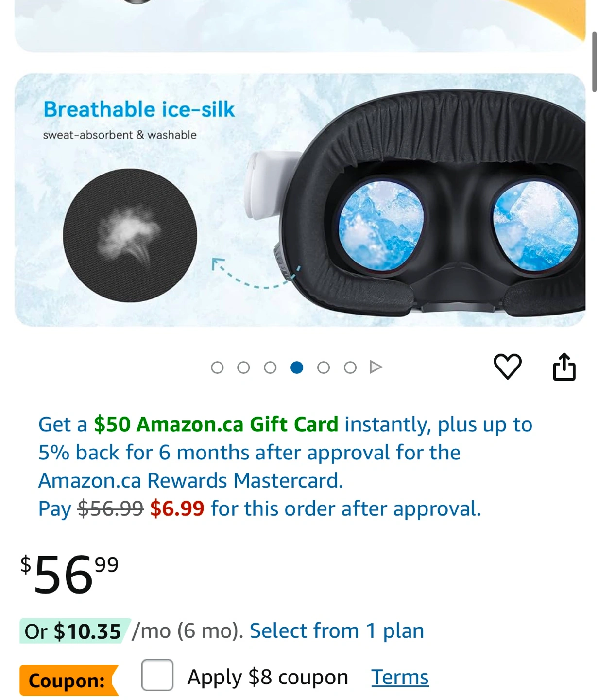Click the $56.99 product price

(x=69, y=574)
